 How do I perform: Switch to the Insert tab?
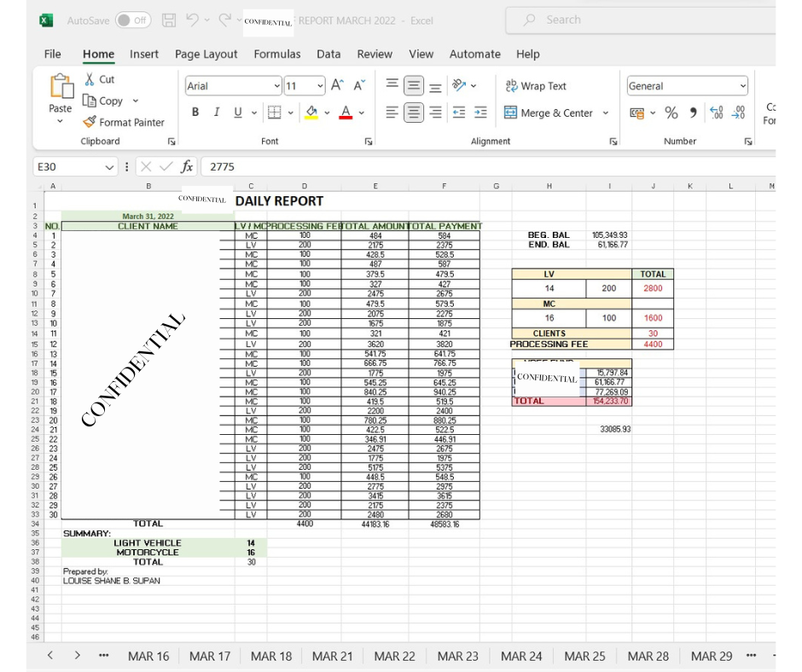click(x=143, y=54)
